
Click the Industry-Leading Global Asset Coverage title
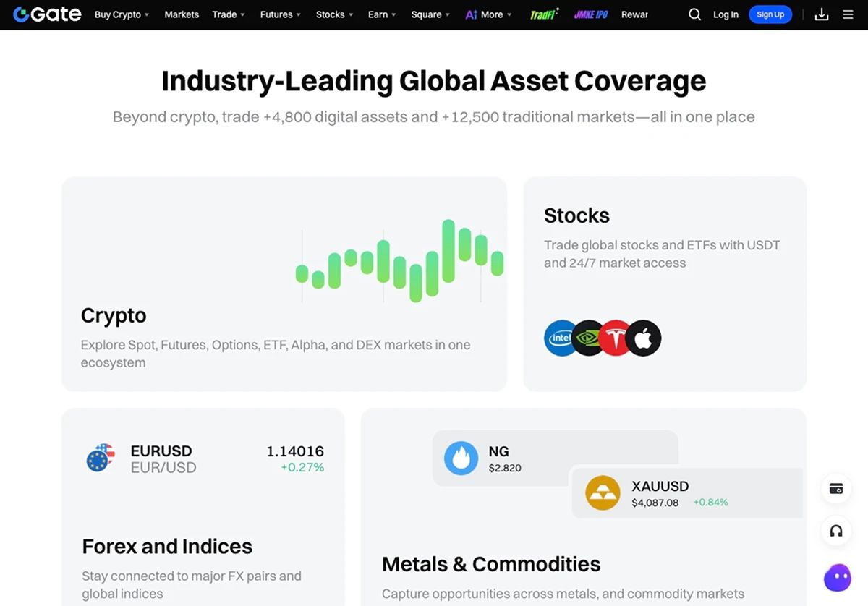(434, 80)
